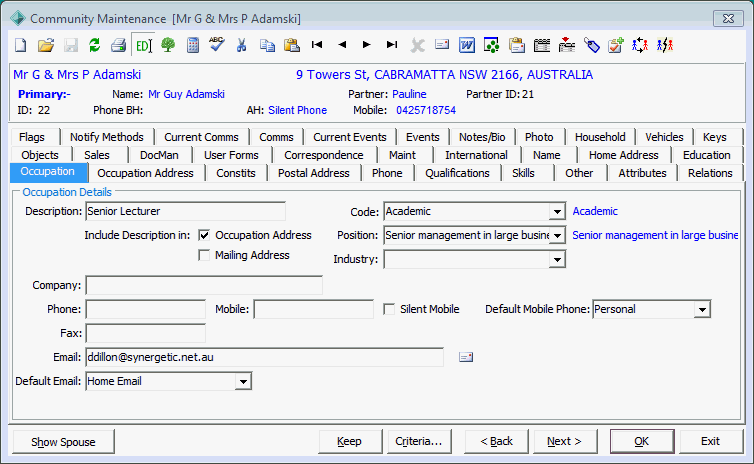The image size is (754, 464).
Task: Open the Home Address tab
Action: point(623,155)
